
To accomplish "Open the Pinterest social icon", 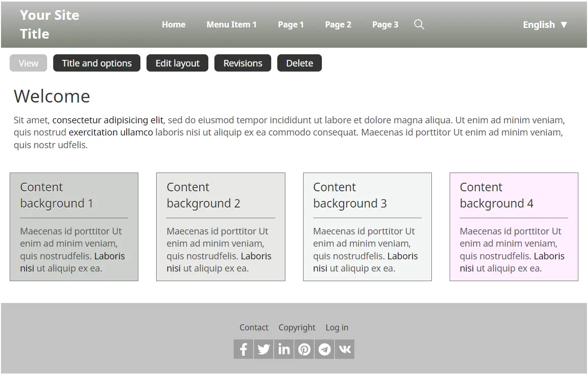I will 304,349.
